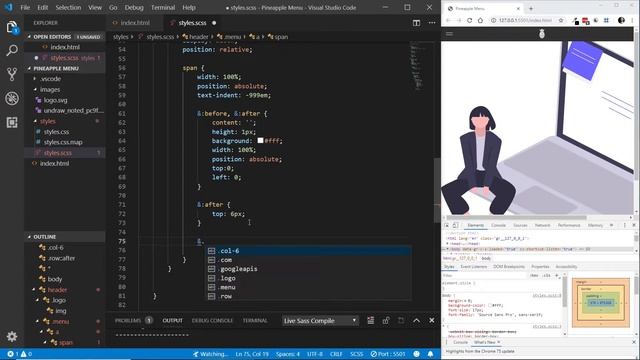This screenshot has height=360, width=640.
Task: Open the Terminal menu
Action: (163, 7)
